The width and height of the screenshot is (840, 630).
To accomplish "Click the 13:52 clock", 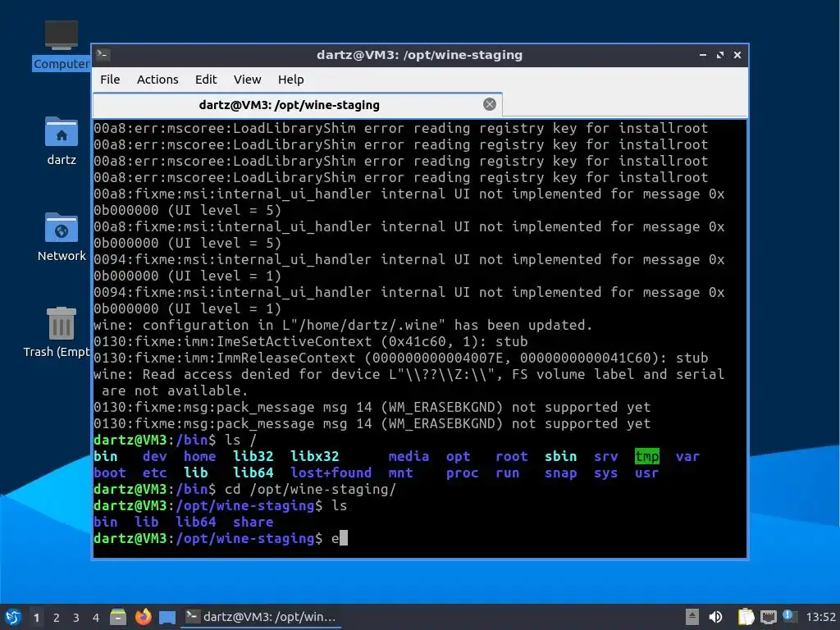I will (x=820, y=617).
